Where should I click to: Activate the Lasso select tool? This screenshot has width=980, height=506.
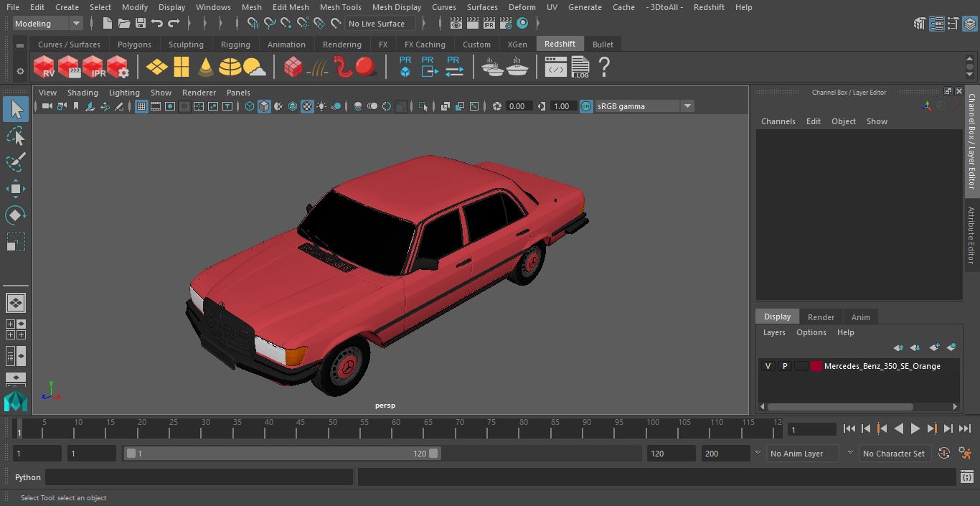(16, 136)
